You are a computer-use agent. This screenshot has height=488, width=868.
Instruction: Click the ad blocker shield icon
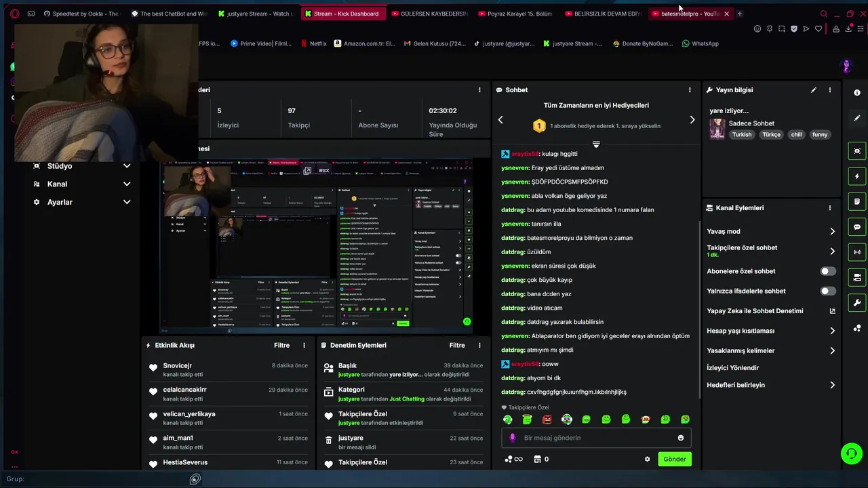(x=794, y=28)
